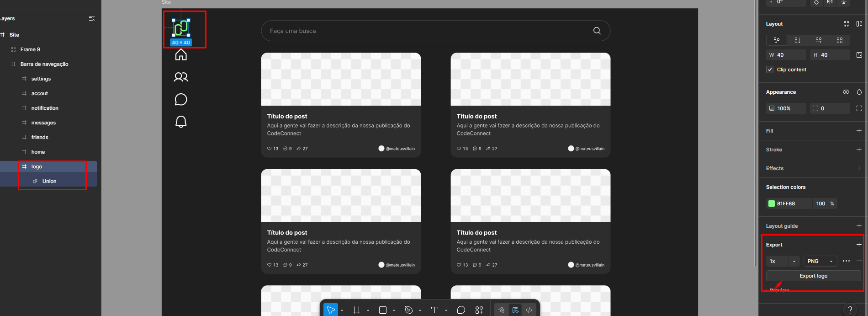Click the bell notification icon on canvas
This screenshot has height=316, width=868.
click(181, 122)
